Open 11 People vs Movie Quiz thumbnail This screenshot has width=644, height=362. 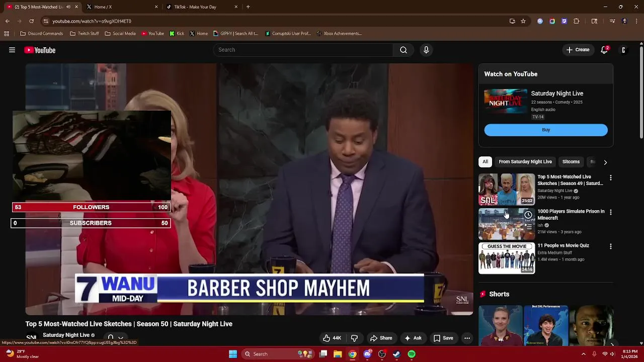coord(507,258)
